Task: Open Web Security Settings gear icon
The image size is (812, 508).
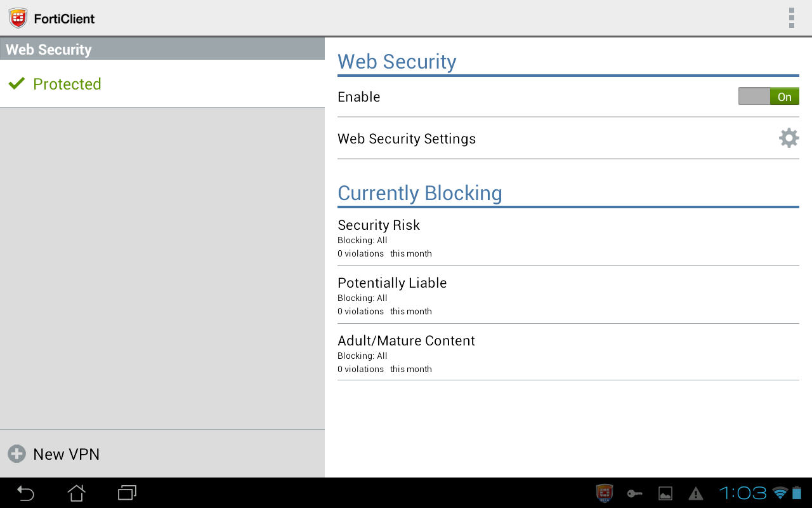Action: 789,138
